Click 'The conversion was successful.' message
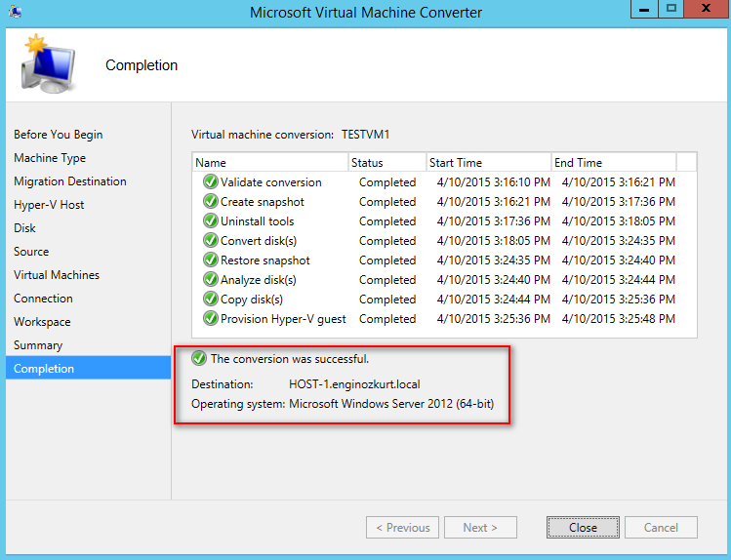Image resolution: width=731 pixels, height=560 pixels. (x=290, y=359)
